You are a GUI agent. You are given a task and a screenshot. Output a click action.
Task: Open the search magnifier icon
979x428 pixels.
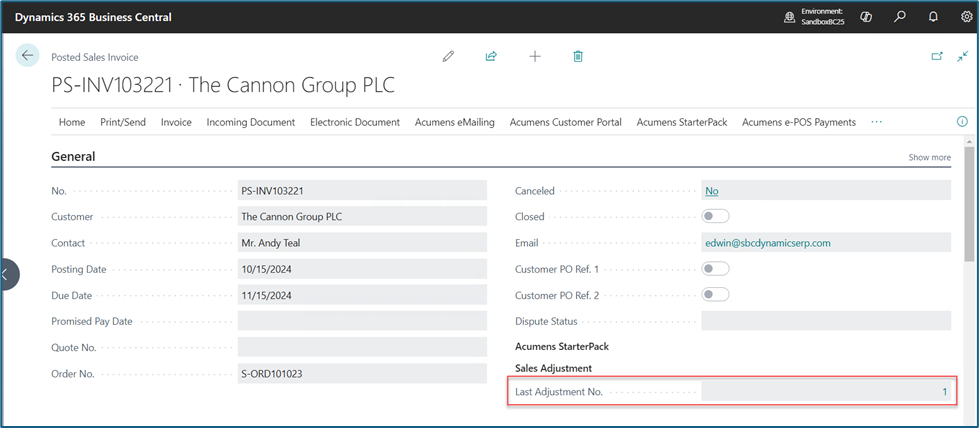[899, 17]
